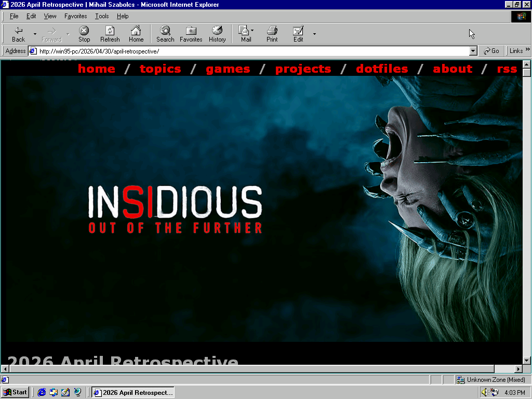Open the 'games' navigation link
Viewport: 532px width, 399px height.
point(228,69)
